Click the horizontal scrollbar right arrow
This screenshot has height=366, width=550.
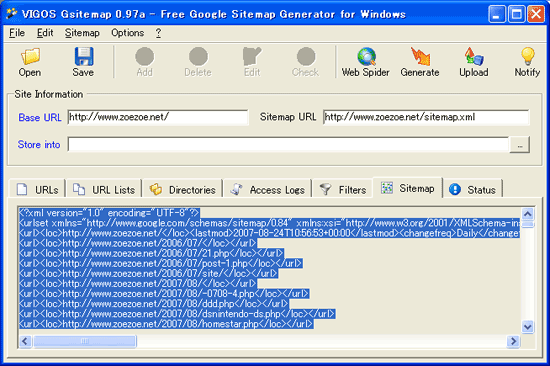tap(513, 341)
